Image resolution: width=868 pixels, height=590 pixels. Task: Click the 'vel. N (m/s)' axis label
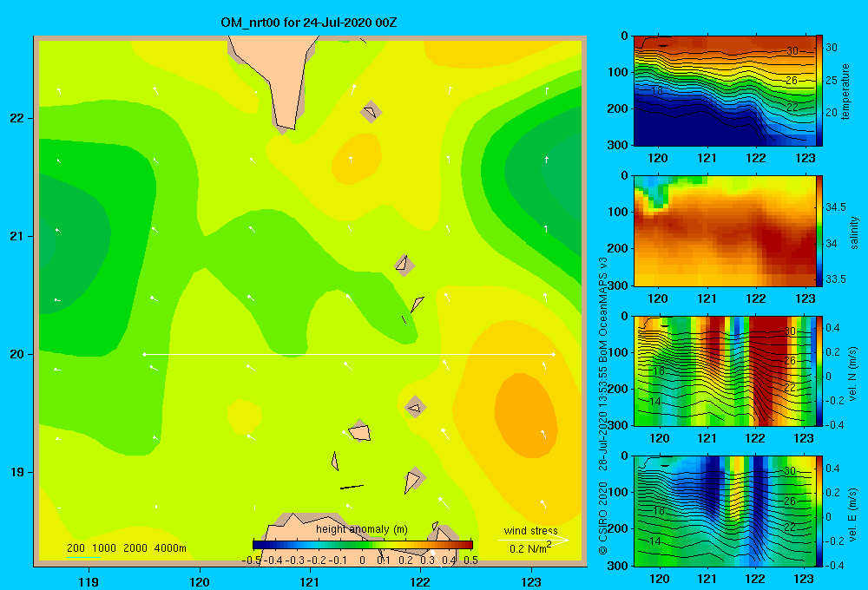pyautogui.click(x=853, y=374)
